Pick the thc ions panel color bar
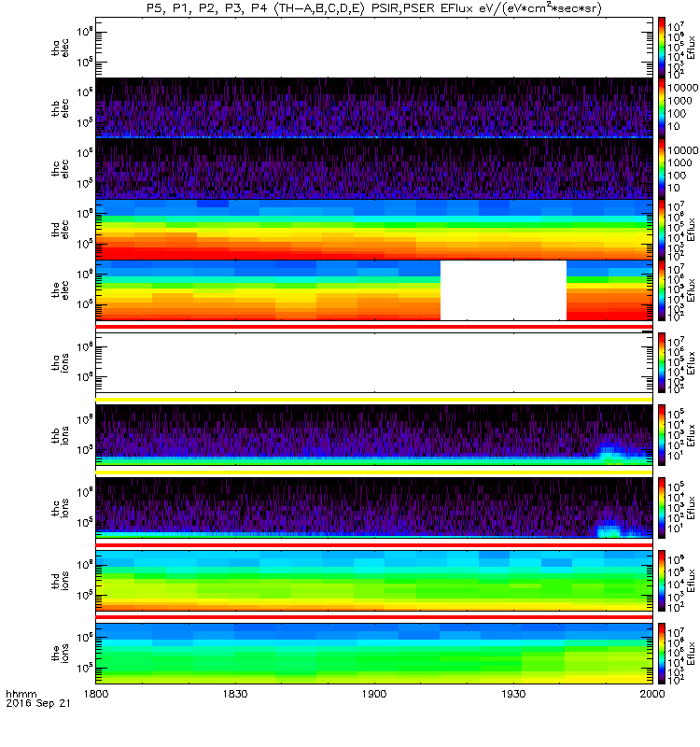Image resolution: width=700 pixels, height=747 pixels. [x=662, y=508]
